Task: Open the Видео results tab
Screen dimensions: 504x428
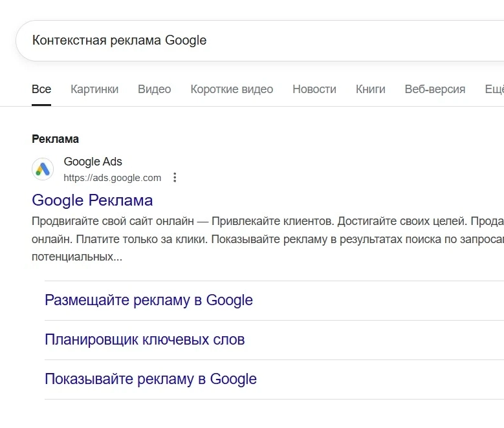Action: pyautogui.click(x=154, y=89)
